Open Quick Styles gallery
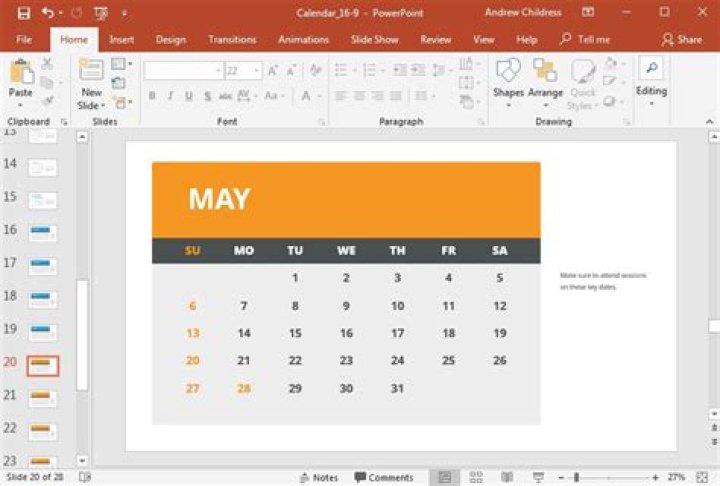This screenshot has width=720, height=486. point(582,84)
